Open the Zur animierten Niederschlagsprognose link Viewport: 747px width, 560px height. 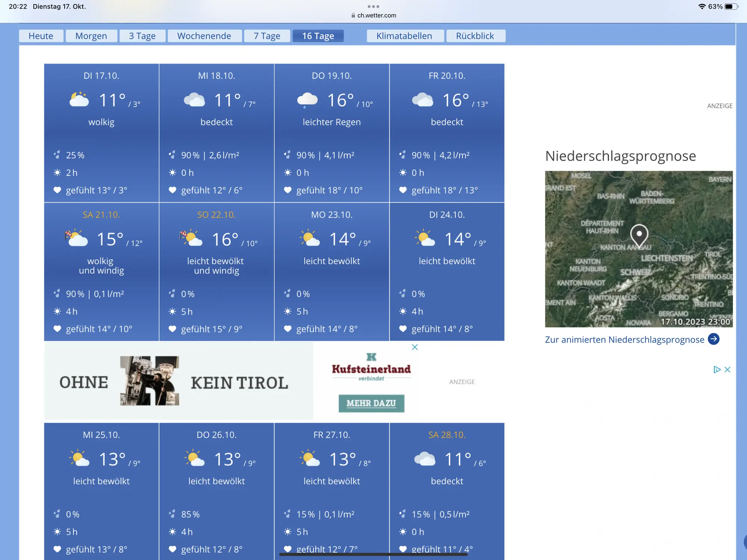point(624,339)
